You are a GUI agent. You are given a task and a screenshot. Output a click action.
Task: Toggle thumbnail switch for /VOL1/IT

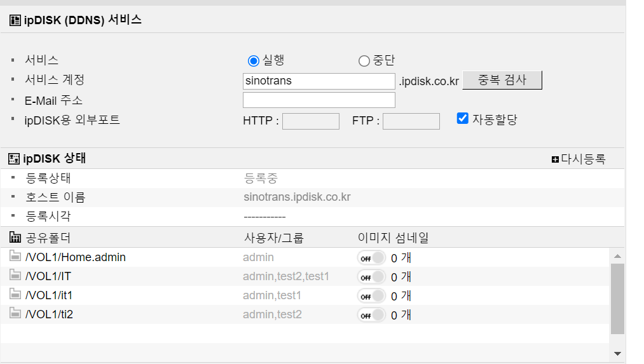pos(371,276)
